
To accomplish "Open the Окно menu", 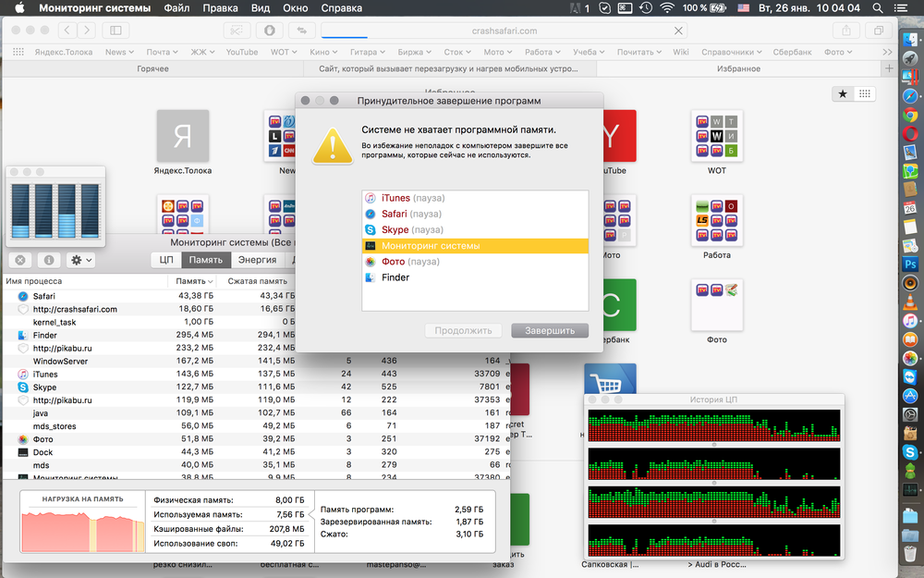I will tap(296, 8).
